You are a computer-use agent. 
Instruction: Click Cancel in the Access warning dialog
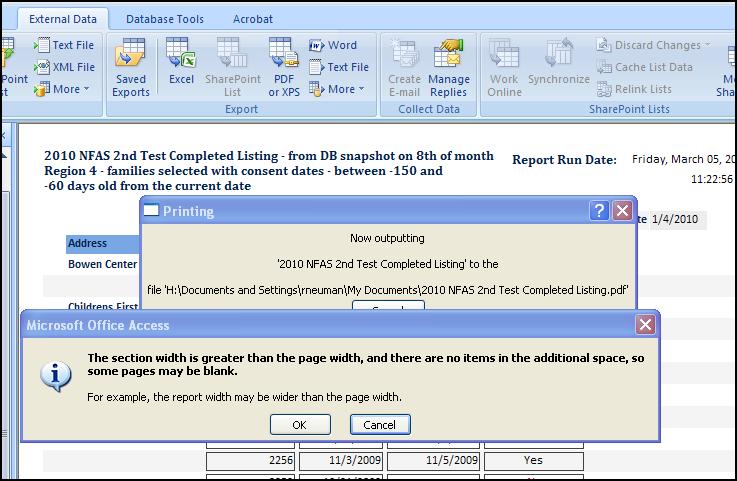point(380,425)
